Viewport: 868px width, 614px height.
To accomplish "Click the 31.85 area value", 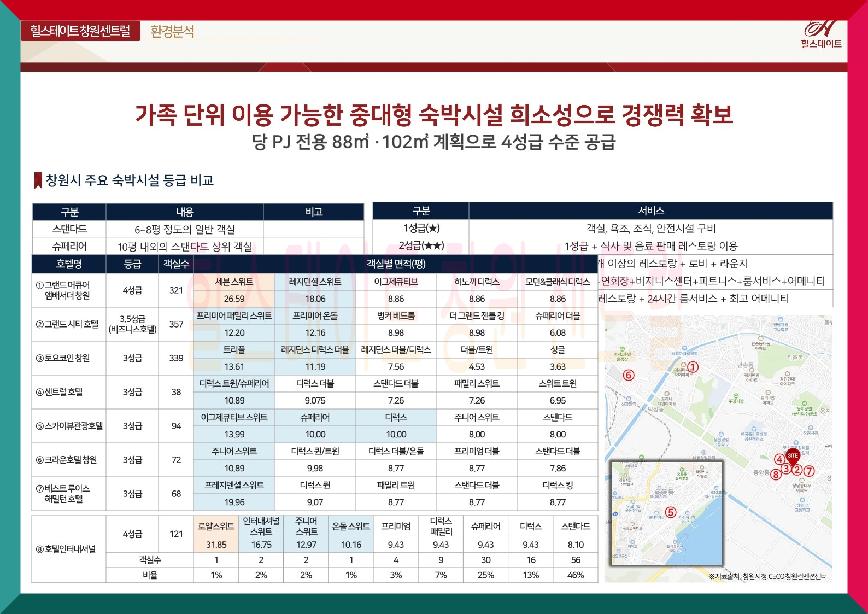I will [x=216, y=545].
